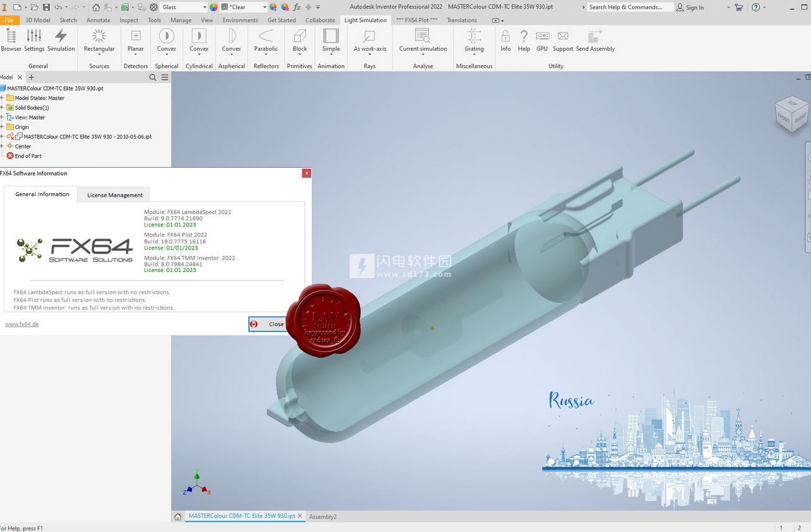Image resolution: width=811 pixels, height=532 pixels.
Task: Expand the Origin folder node
Action: tap(2, 127)
